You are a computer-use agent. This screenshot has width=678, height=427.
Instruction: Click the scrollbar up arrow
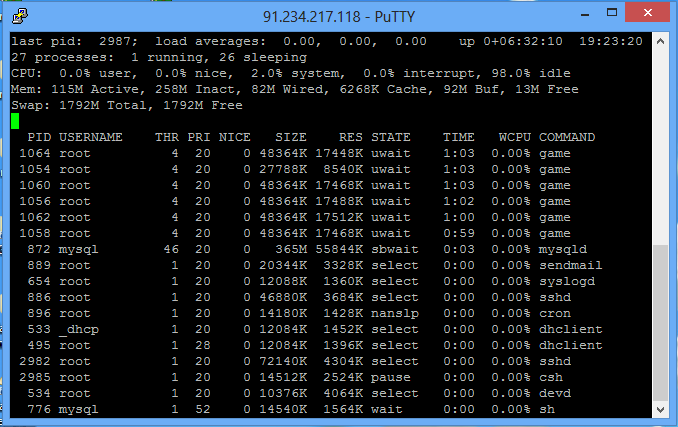(x=660, y=41)
